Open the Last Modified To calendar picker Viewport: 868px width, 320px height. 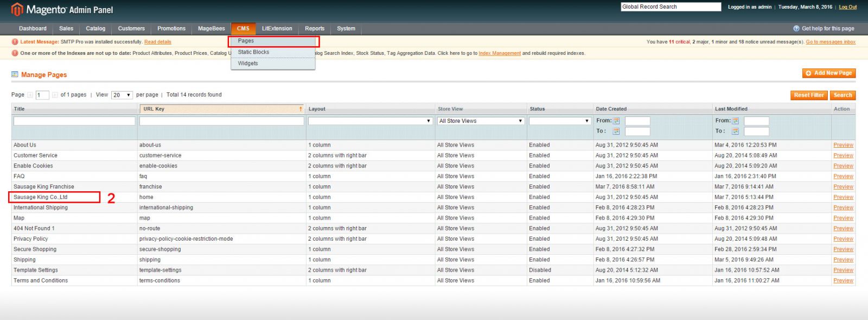(735, 131)
